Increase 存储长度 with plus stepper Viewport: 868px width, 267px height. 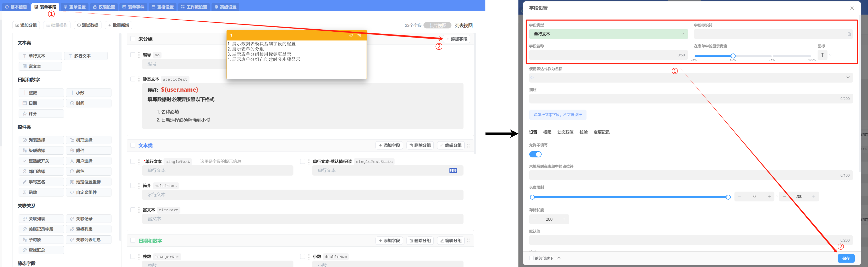coord(564,219)
